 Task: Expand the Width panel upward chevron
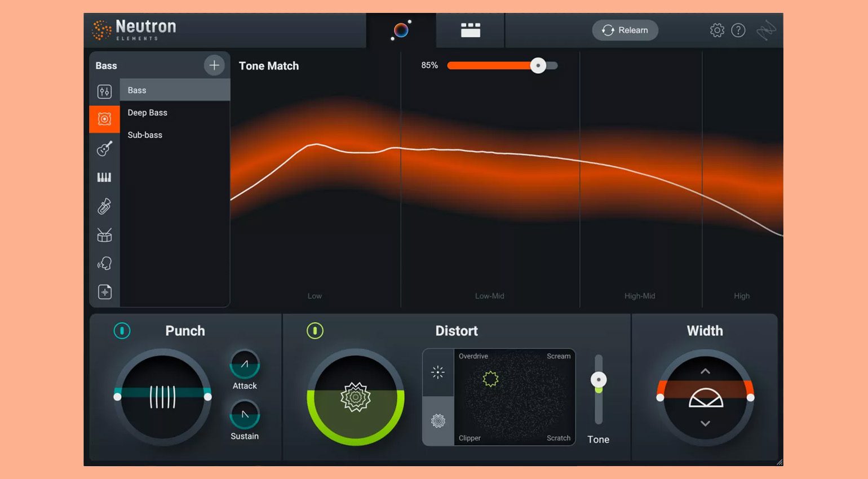[705, 371]
